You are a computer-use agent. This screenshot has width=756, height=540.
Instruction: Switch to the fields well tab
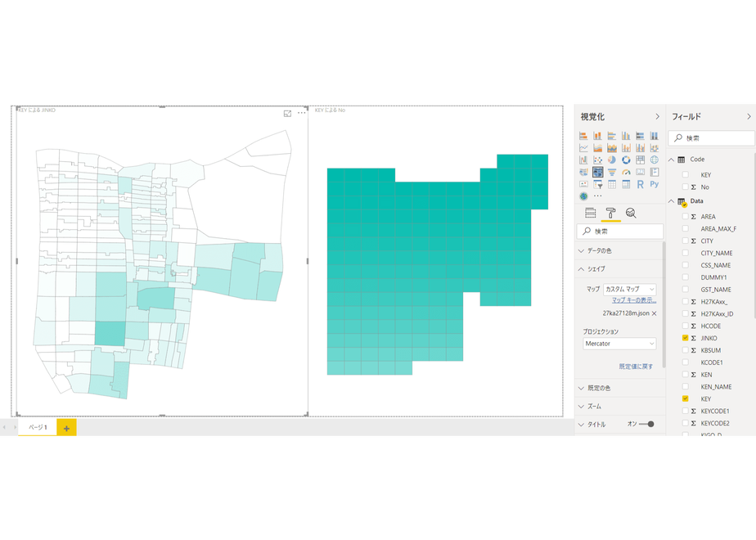(591, 213)
